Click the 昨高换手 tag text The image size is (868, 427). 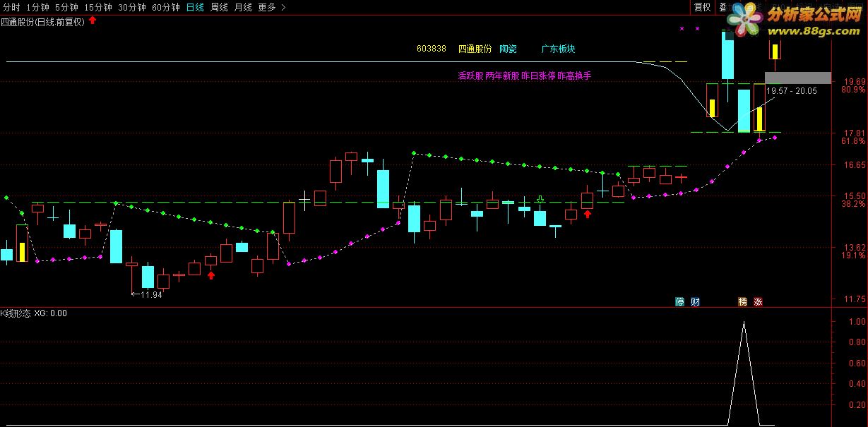pyautogui.click(x=574, y=76)
